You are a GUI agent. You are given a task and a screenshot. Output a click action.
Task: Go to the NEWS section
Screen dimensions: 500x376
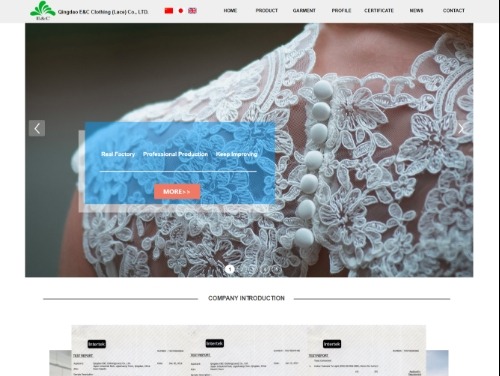pos(416,11)
